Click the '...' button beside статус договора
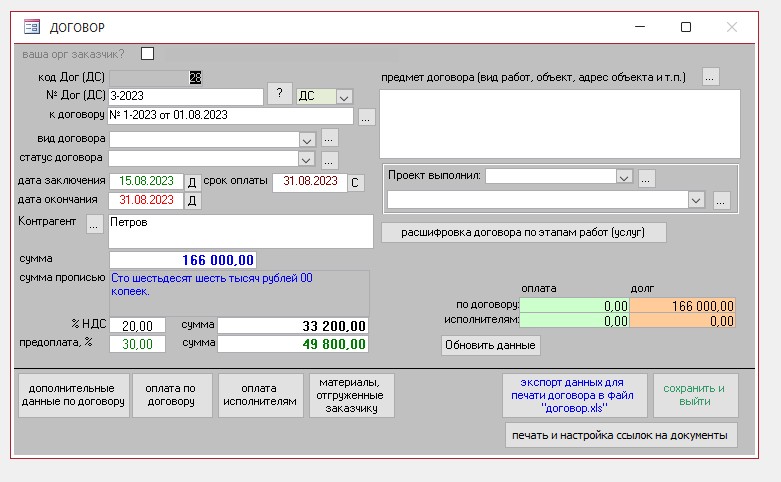 point(330,159)
